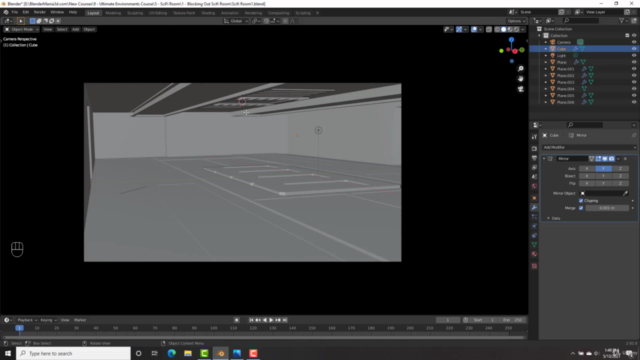Open File Explorer from taskbar
Viewport: 640px width, 360px height.
coord(188,353)
